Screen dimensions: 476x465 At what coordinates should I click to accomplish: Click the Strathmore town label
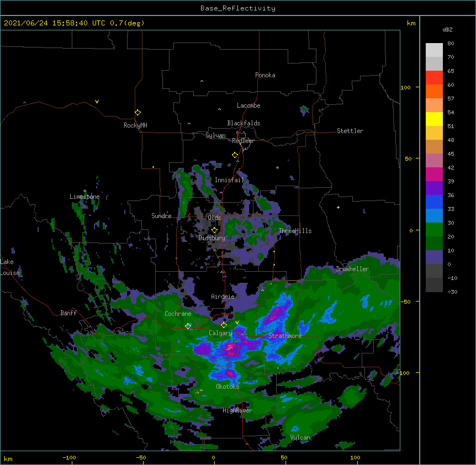285,336
